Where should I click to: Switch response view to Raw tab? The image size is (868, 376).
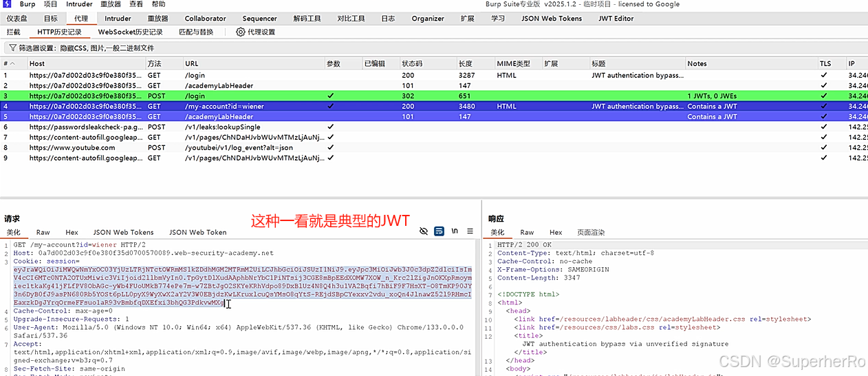coord(527,232)
